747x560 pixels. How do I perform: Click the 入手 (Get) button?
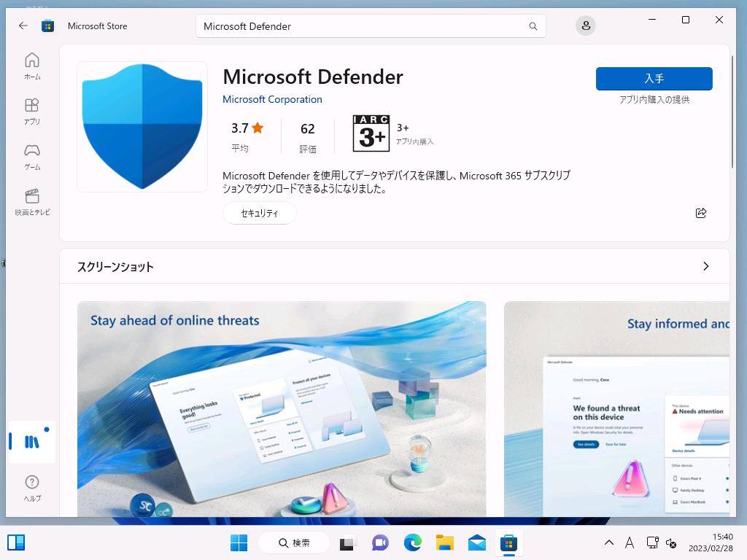[x=654, y=79]
